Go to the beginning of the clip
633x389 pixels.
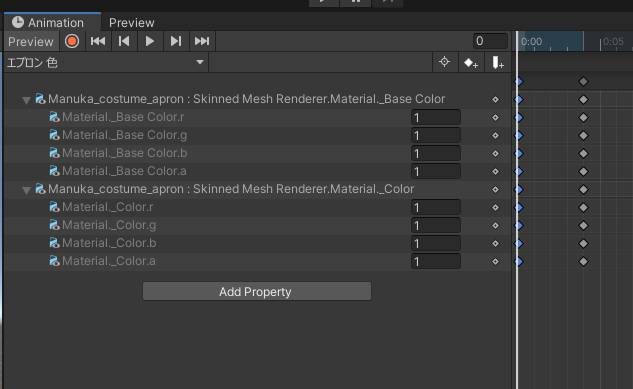[x=98, y=41]
